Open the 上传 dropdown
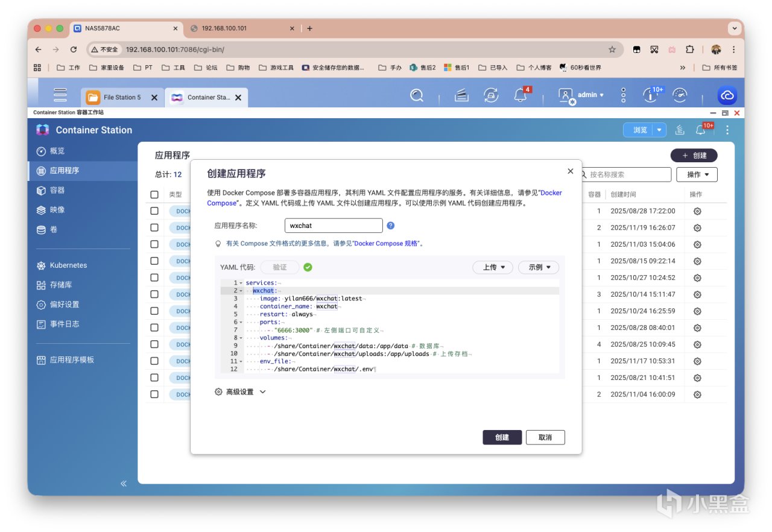 [x=493, y=267]
